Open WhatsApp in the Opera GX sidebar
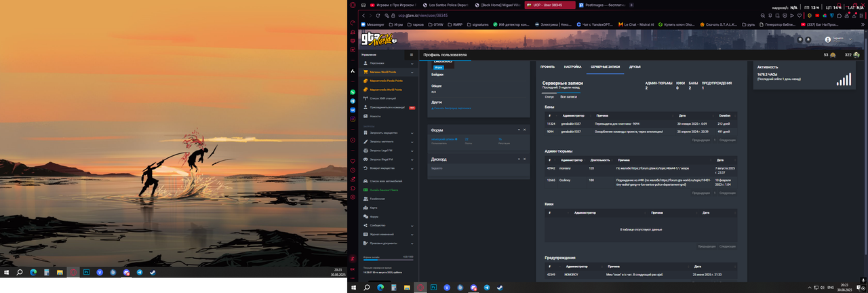The height and width of the screenshot is (293, 868). [353, 92]
